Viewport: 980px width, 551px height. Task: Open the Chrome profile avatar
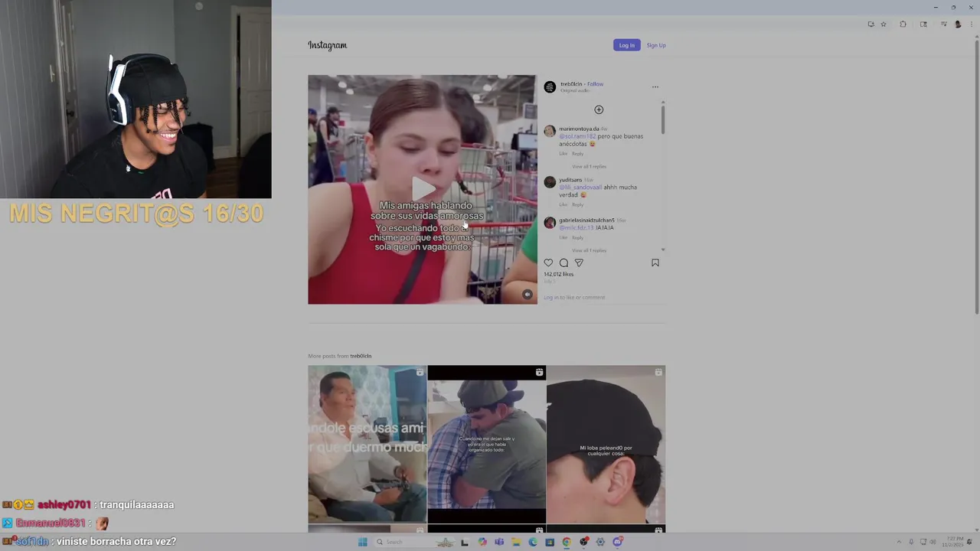(x=958, y=24)
